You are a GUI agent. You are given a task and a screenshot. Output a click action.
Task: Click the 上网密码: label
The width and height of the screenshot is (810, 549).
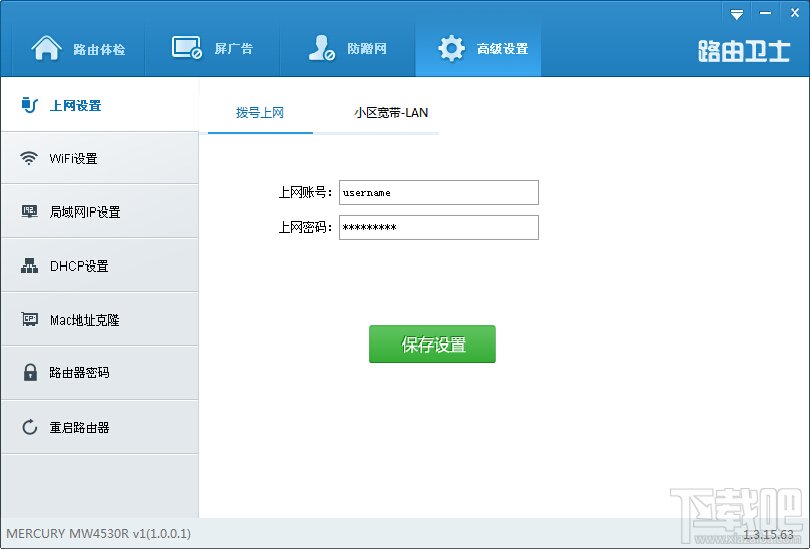[305, 227]
